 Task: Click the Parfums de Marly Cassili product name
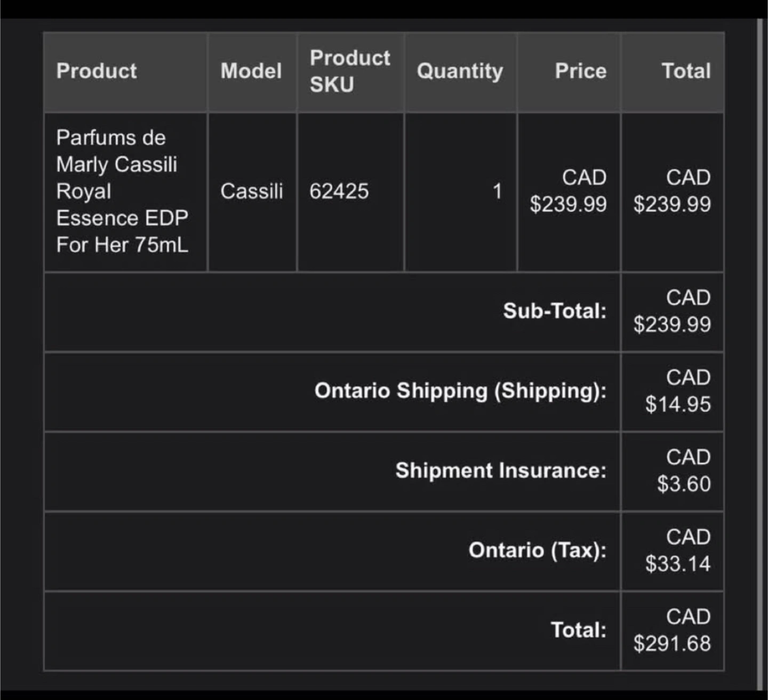coord(122,191)
